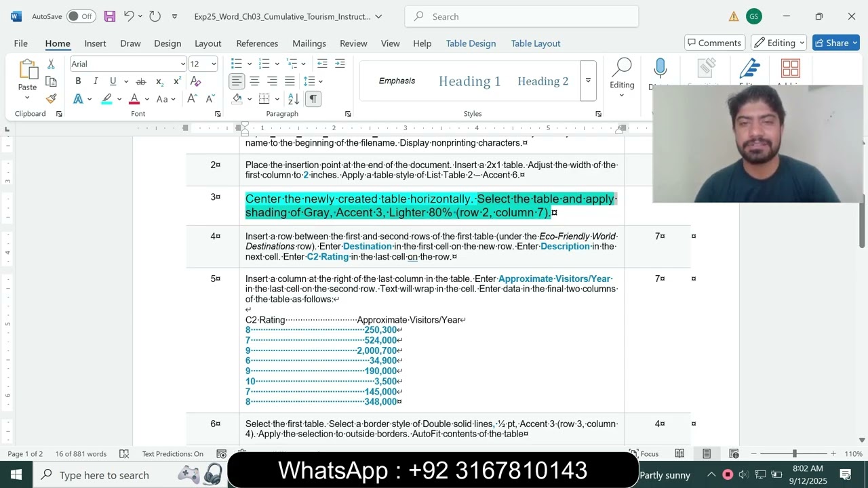This screenshot has height=488, width=868.
Task: Switch to the Insert tab
Action: pyautogui.click(x=95, y=43)
